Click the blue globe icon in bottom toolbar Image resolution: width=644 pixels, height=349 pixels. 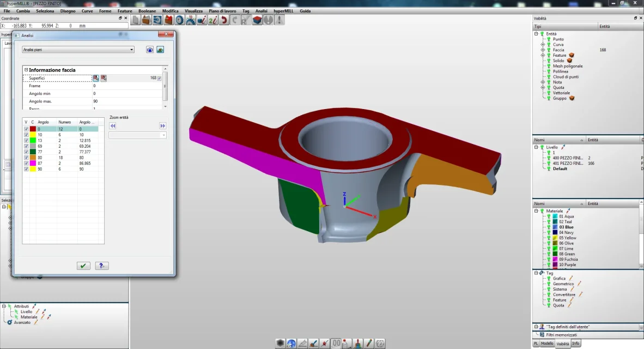(291, 344)
